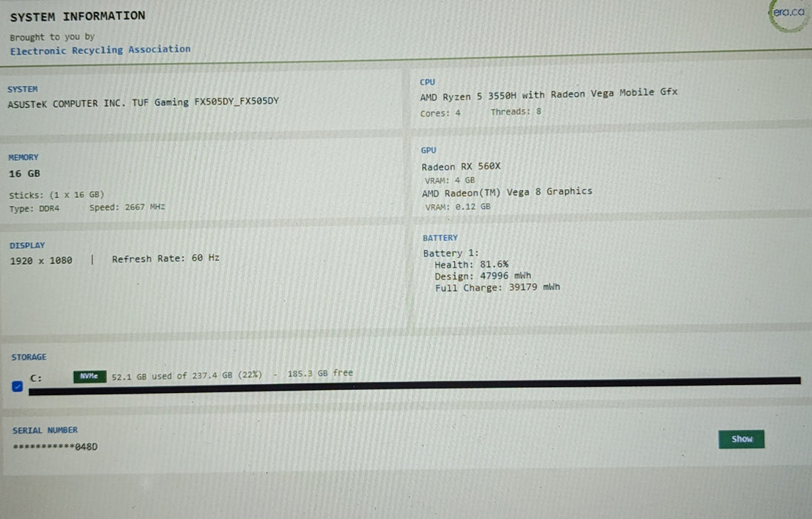Select the AMD Ryzen 5 3550H CPU text
The width and height of the screenshot is (812, 519).
tap(548, 94)
